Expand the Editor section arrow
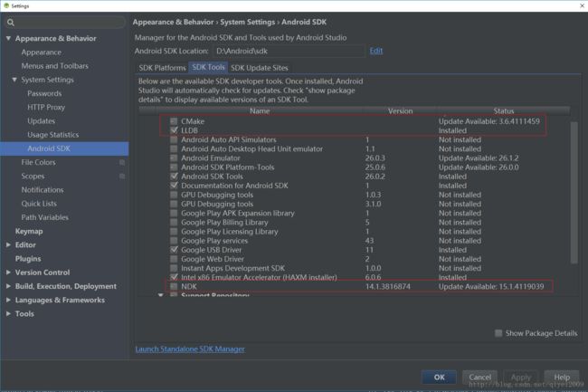The image size is (588, 392). 8,245
